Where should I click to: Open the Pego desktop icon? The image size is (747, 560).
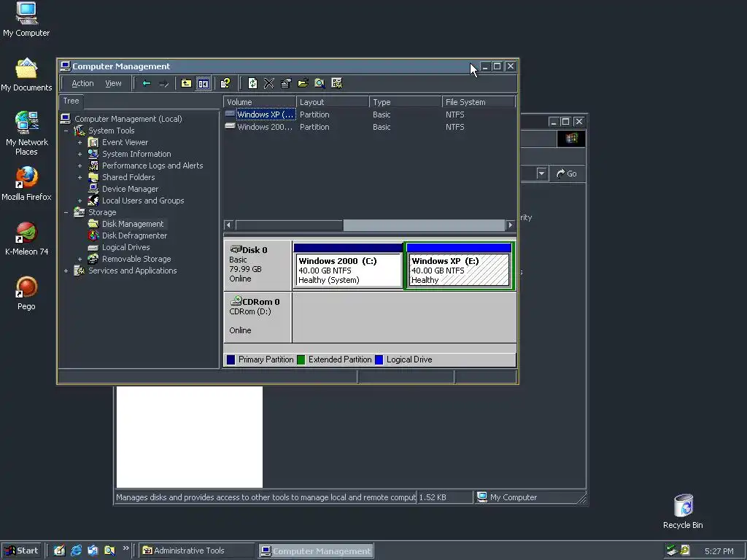click(x=26, y=293)
